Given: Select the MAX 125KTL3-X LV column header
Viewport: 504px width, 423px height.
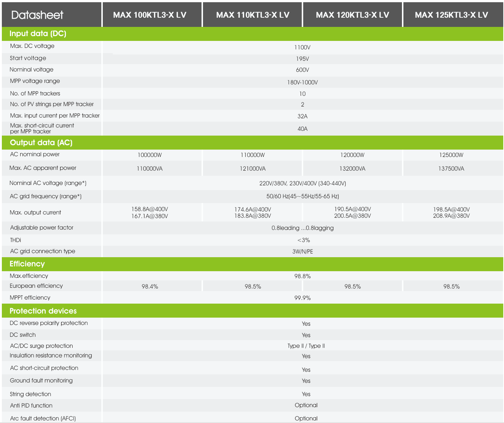Looking at the screenshot, I should click(451, 15).
